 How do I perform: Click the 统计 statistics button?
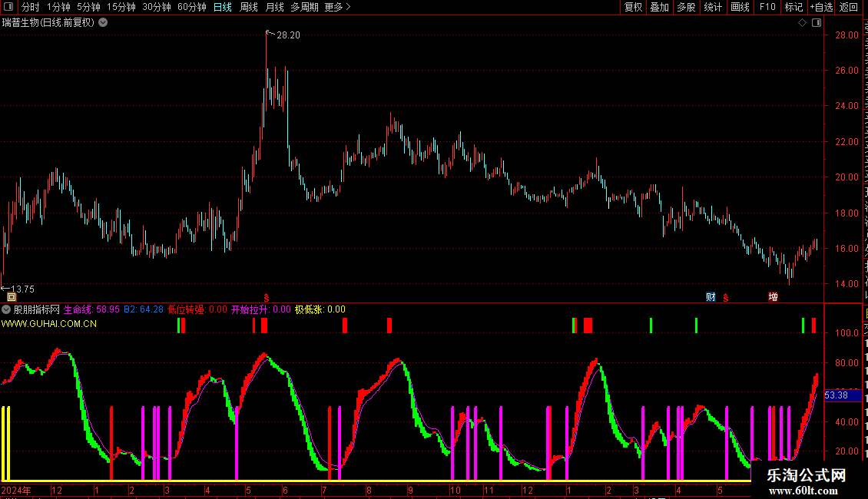point(712,7)
